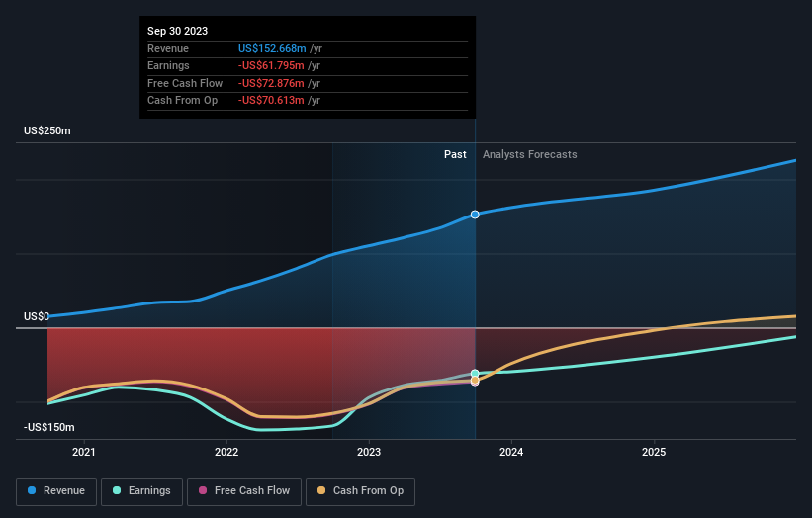The height and width of the screenshot is (518, 812).
Task: Click the -US$70.613m cash from op value
Action: tap(271, 101)
